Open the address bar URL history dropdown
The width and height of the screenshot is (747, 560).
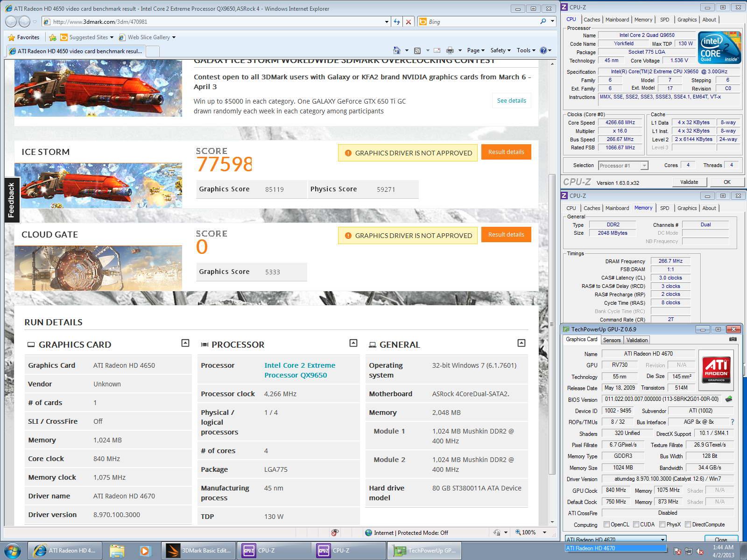387,21
